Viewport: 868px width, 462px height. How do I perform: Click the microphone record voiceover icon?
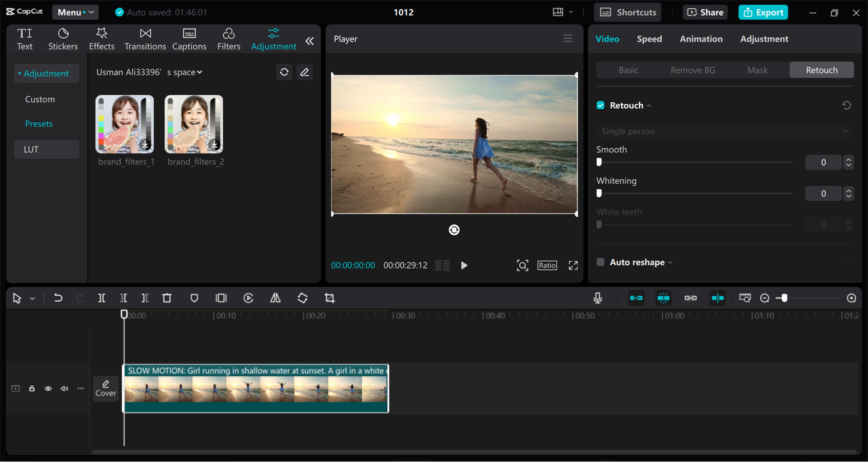click(597, 298)
